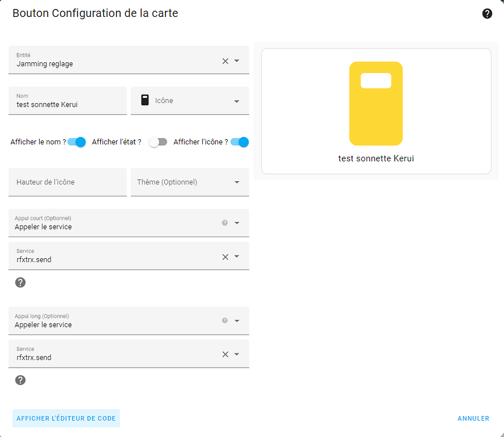Clear the Jamming reglage entity selection
The image size is (504, 437).
(x=224, y=60)
